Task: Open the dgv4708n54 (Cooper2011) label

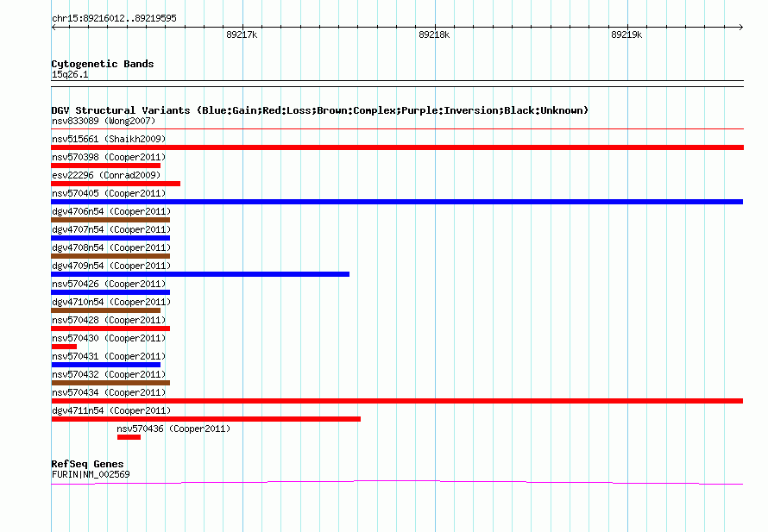Action: (111, 247)
